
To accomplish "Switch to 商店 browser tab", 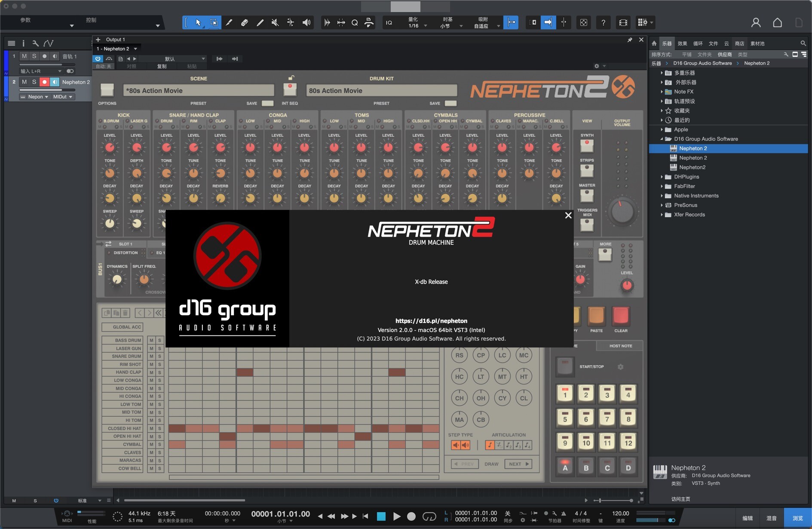I will (x=740, y=43).
